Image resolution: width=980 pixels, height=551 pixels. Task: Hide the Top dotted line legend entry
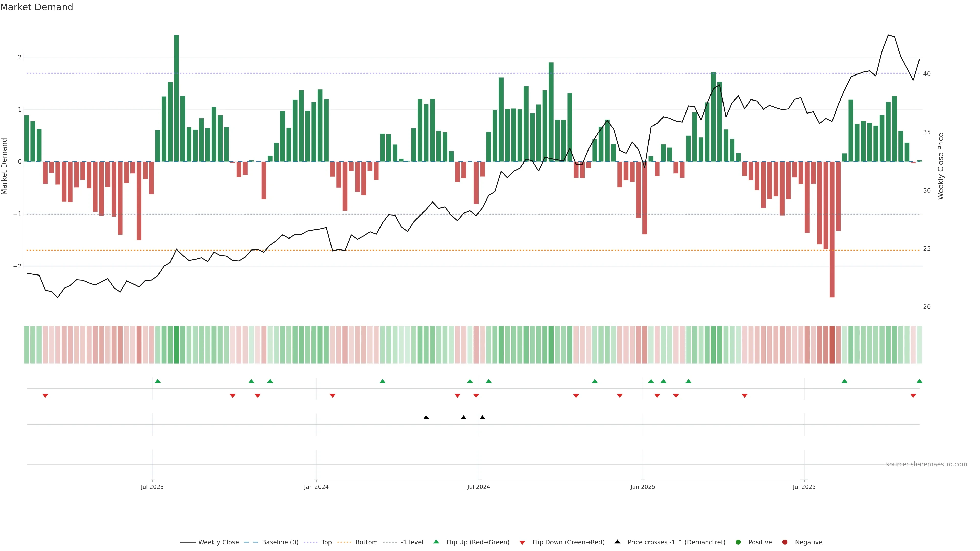point(326,542)
